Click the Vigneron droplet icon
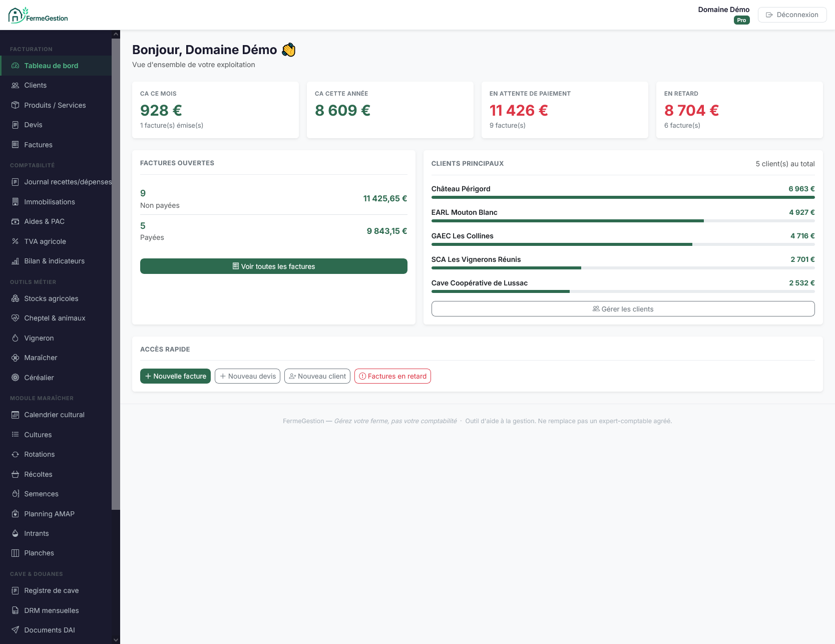The image size is (835, 644). click(x=15, y=338)
